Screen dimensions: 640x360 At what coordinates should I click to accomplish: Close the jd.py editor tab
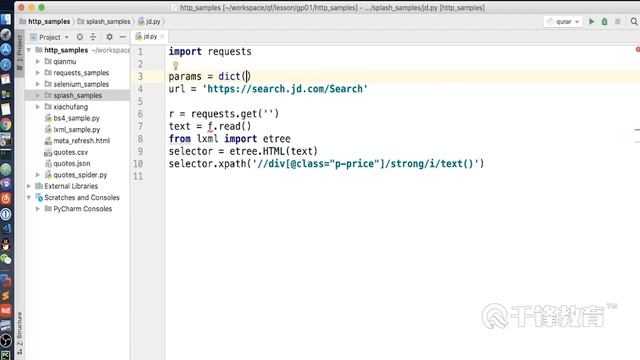pos(162,37)
